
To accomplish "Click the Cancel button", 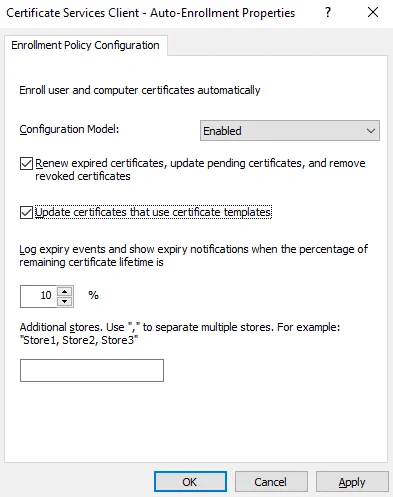I will (271, 482).
